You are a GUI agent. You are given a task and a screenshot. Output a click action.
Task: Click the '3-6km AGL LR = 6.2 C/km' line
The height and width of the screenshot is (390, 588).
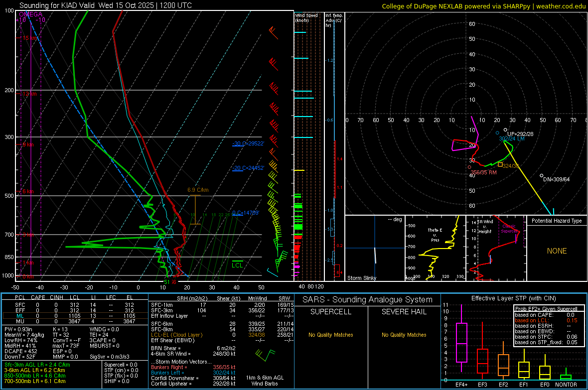35,370
